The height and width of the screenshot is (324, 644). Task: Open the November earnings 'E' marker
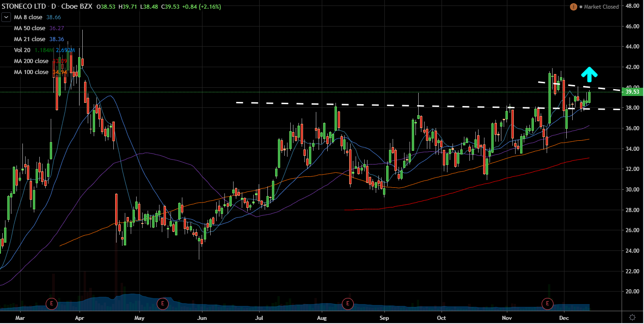tap(547, 303)
